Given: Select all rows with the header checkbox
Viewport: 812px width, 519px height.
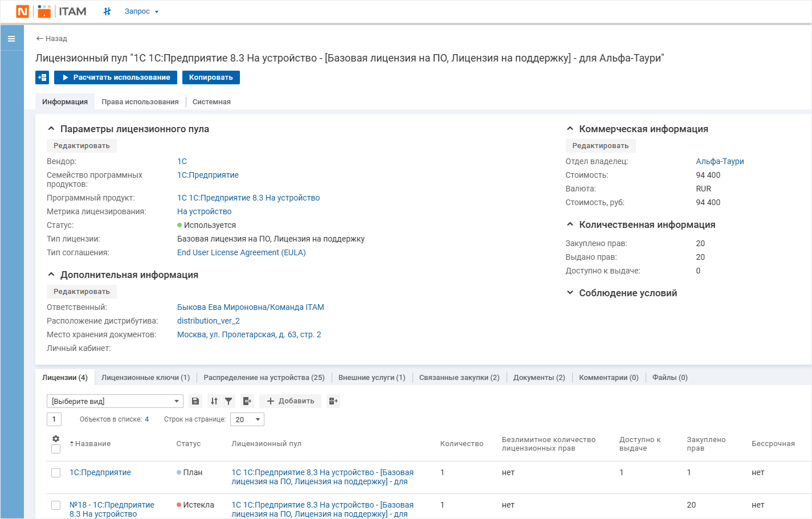Looking at the screenshot, I should (x=56, y=449).
